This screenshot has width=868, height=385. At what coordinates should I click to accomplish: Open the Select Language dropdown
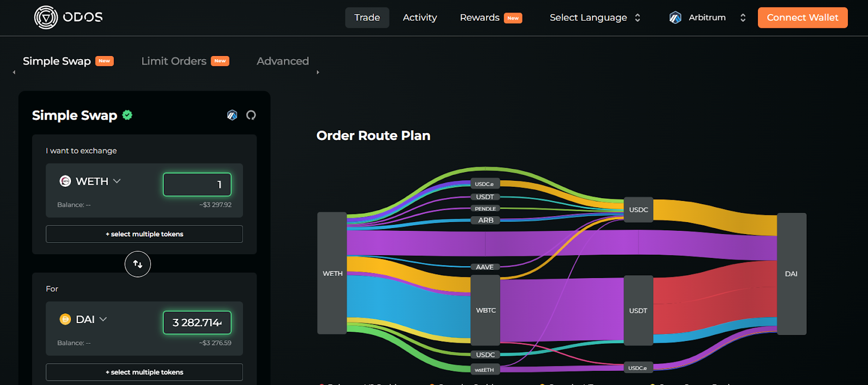point(595,18)
